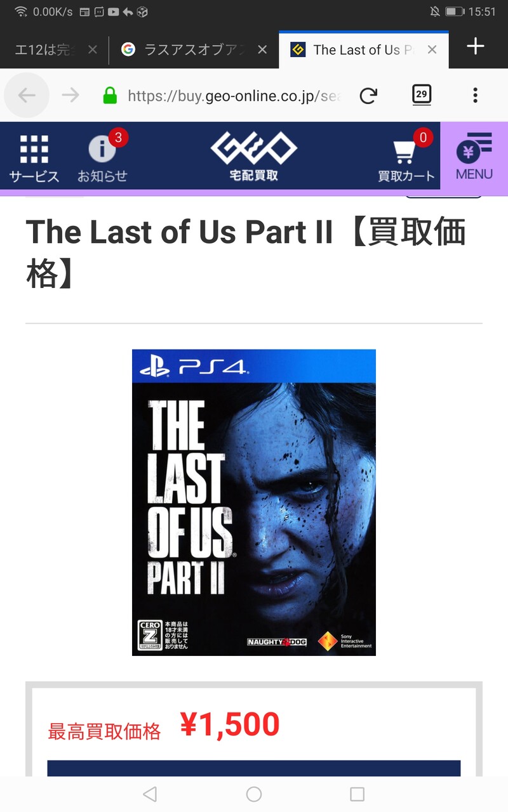Open the purple MENU yen icon

pyautogui.click(x=474, y=156)
